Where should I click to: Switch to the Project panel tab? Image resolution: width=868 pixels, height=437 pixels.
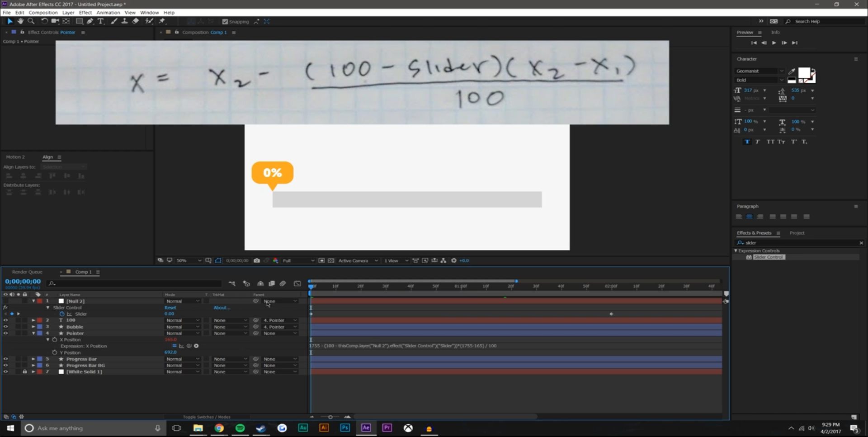pos(797,233)
